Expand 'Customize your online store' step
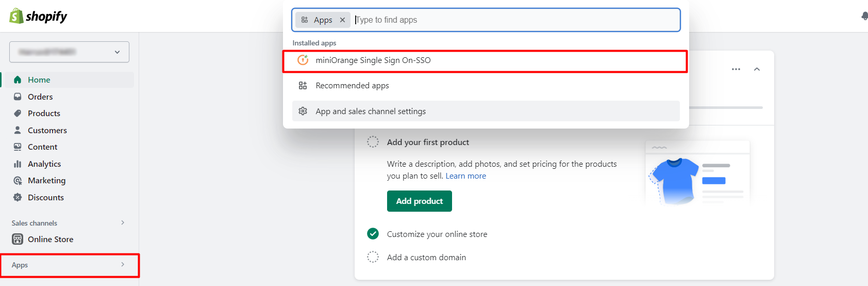The width and height of the screenshot is (868, 286). 437,234
